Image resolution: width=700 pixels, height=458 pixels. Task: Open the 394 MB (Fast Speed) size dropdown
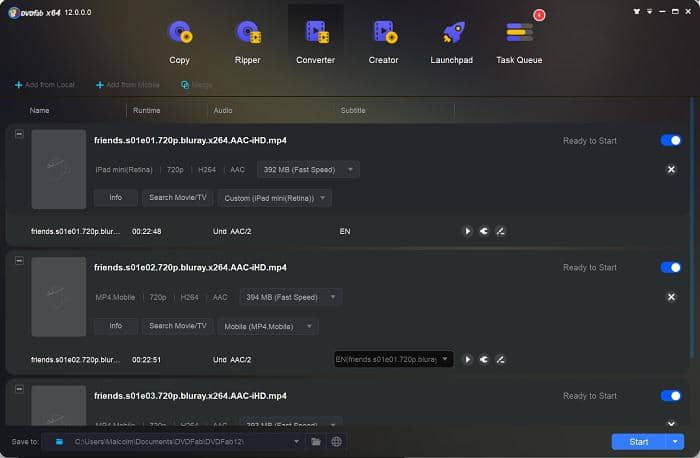pos(291,297)
